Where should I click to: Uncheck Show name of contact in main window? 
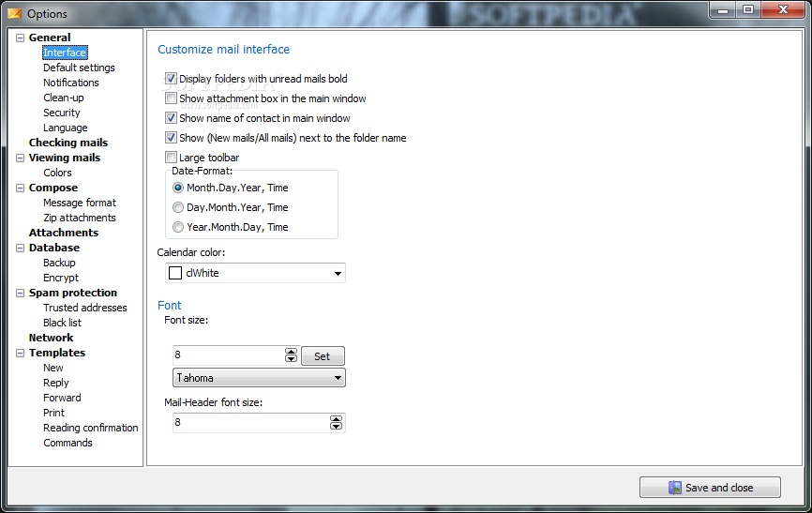point(171,118)
